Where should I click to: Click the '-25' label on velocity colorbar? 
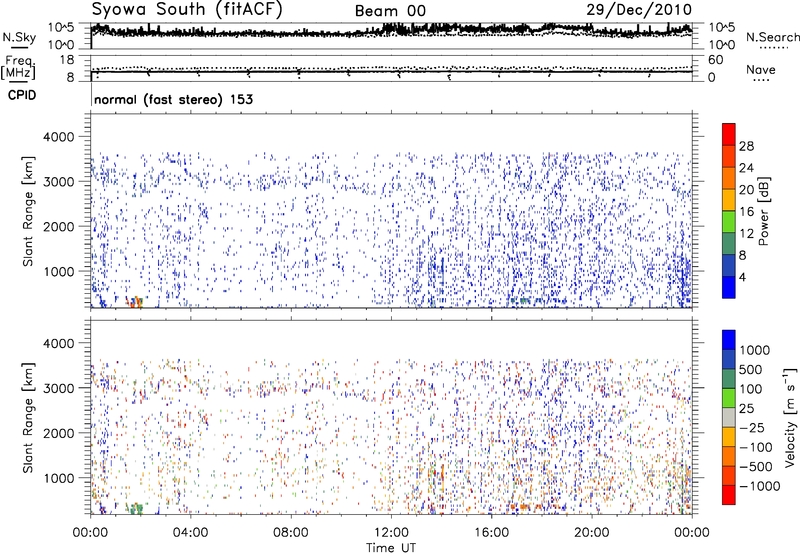(x=752, y=428)
